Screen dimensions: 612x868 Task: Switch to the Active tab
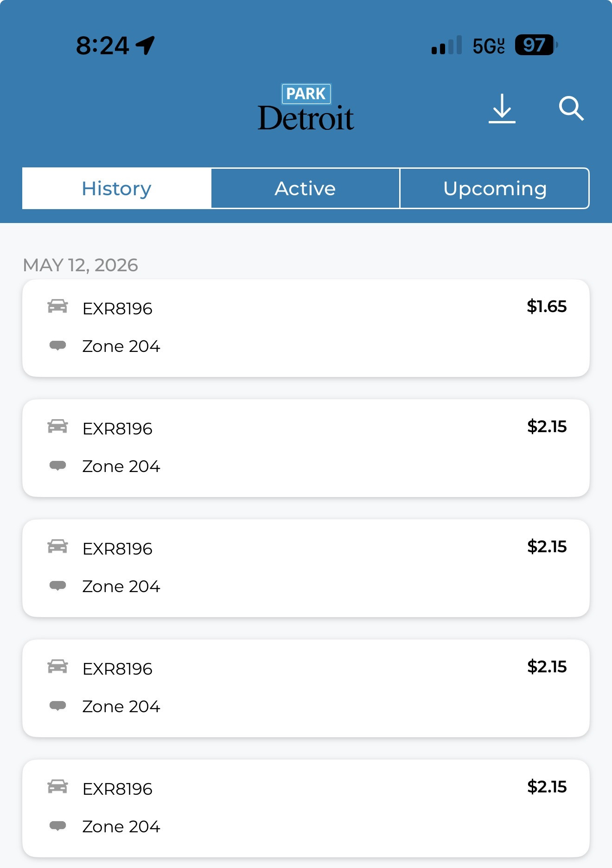pyautogui.click(x=306, y=188)
